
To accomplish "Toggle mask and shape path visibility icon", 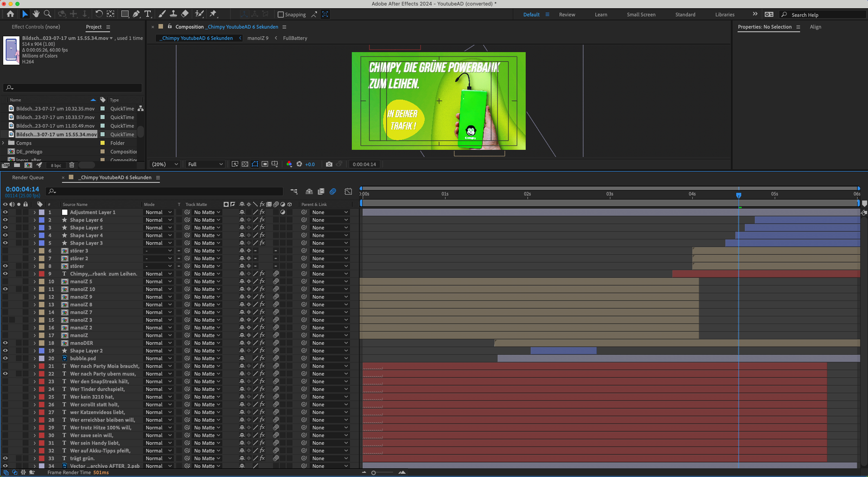I will pos(255,164).
